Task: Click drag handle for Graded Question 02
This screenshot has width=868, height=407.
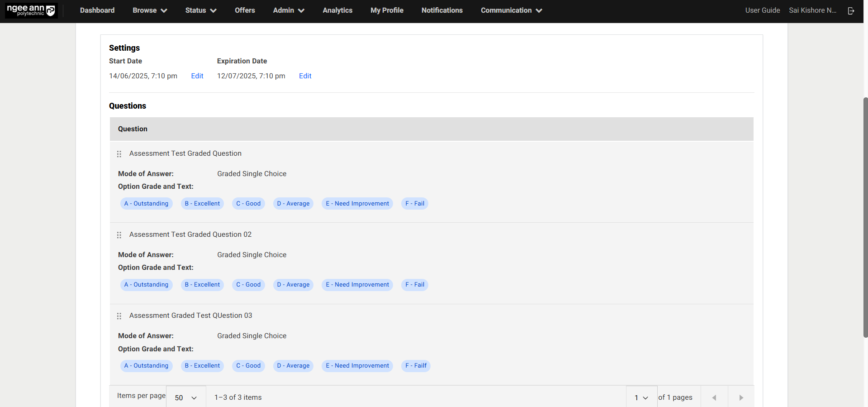Action: click(x=119, y=235)
